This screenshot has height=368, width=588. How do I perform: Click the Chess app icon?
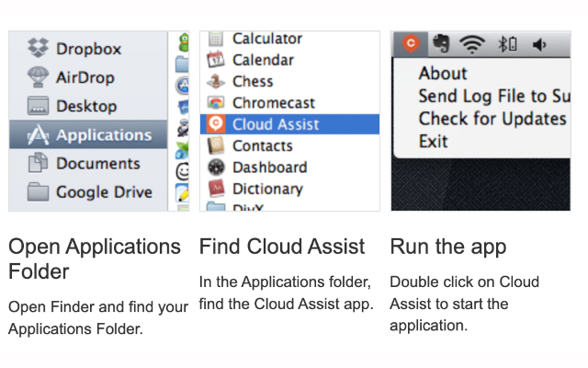216,81
